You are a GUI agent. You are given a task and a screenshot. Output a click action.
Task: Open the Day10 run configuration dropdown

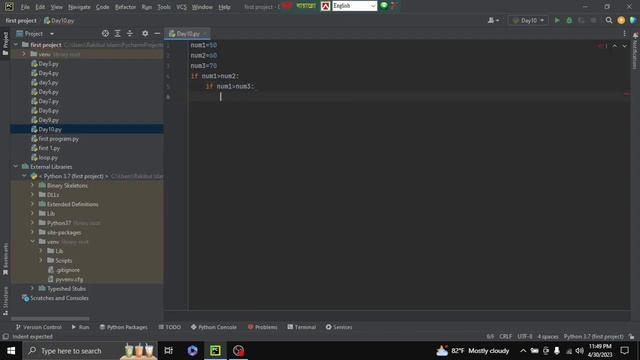528,20
